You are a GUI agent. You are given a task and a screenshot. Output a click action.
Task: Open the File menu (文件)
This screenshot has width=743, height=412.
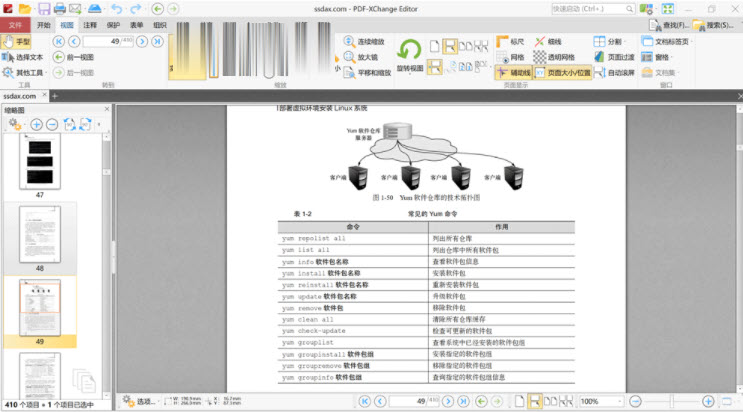pyautogui.click(x=15, y=24)
